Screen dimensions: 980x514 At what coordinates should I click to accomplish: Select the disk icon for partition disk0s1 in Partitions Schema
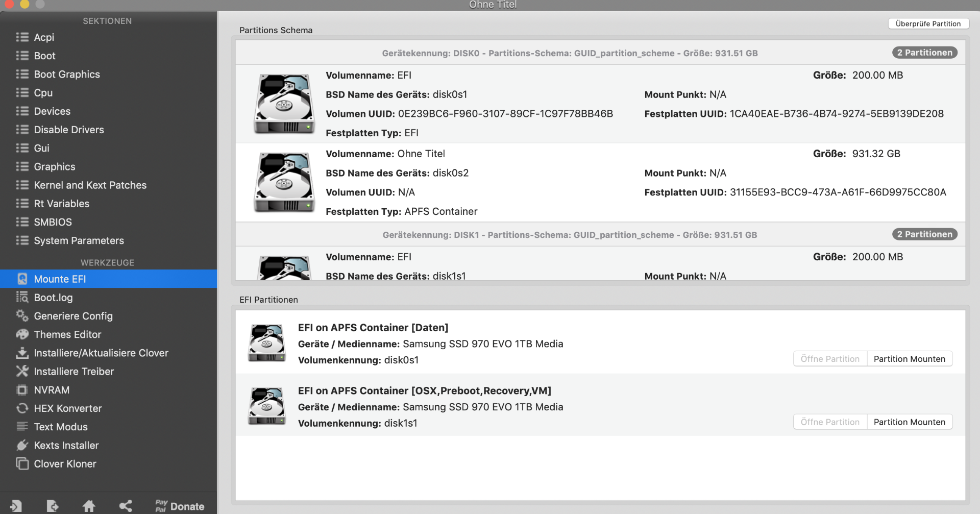pos(284,104)
